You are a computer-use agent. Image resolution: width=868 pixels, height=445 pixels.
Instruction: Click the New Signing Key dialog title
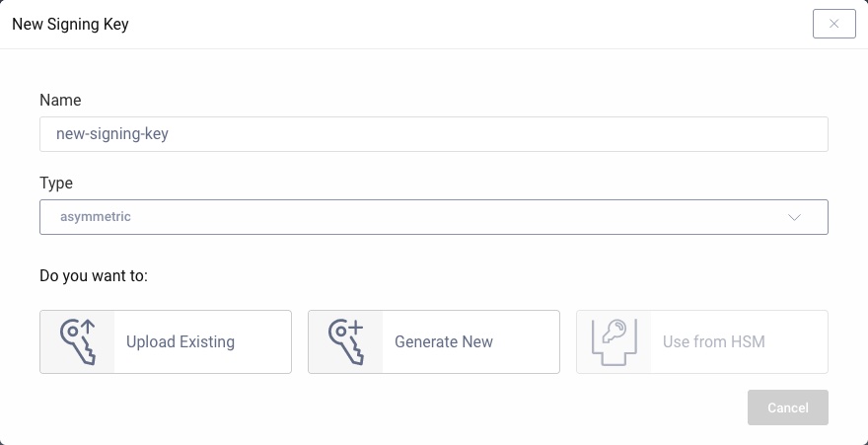pos(70,24)
